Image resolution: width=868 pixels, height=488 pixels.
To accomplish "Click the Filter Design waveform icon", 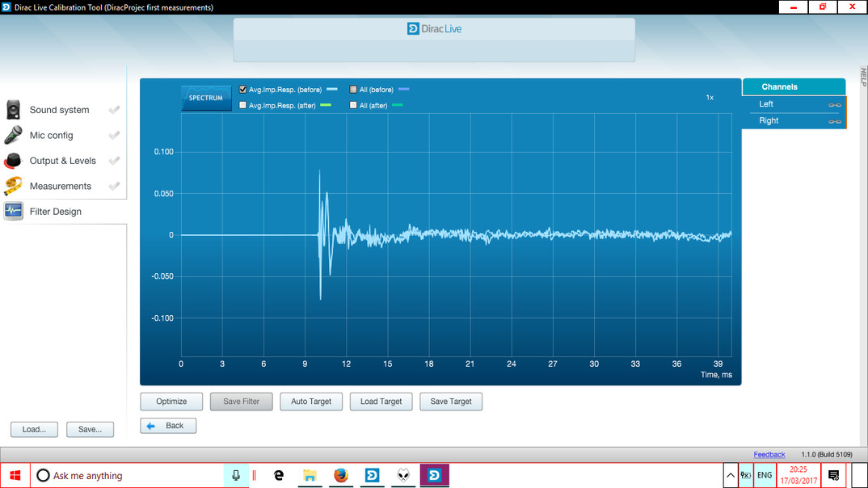I will pyautogui.click(x=14, y=211).
